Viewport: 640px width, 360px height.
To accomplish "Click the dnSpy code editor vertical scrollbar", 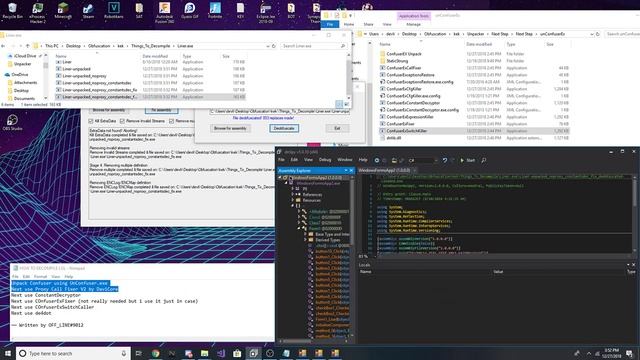I will point(636,214).
